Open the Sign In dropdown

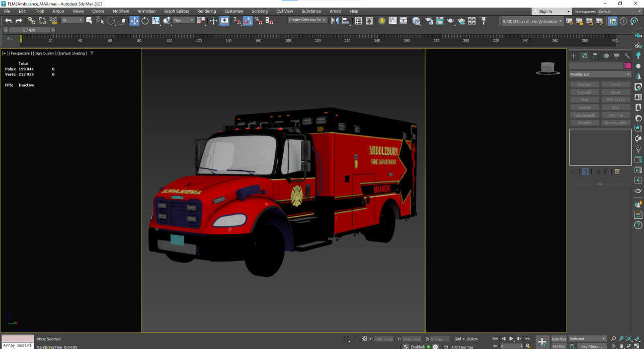click(552, 12)
